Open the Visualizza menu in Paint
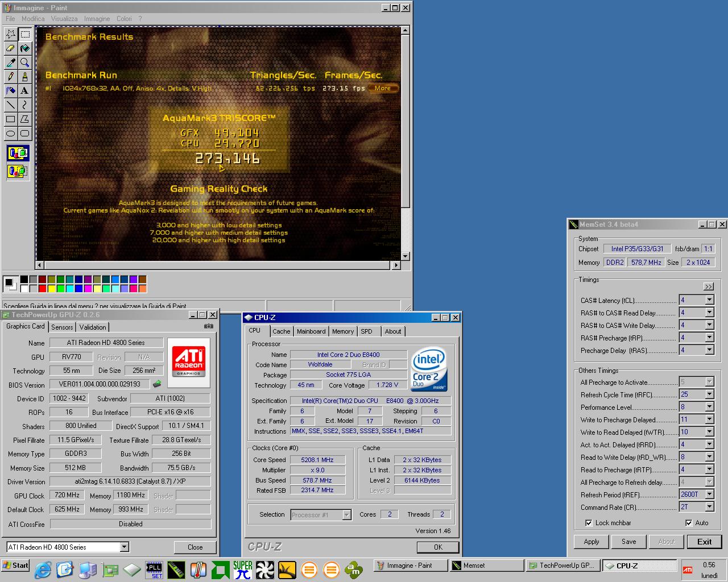728x582 pixels. tap(64, 19)
